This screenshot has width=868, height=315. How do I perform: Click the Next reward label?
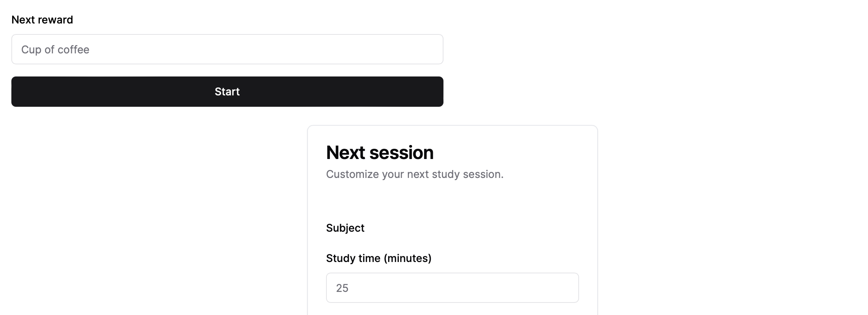pyautogui.click(x=42, y=20)
